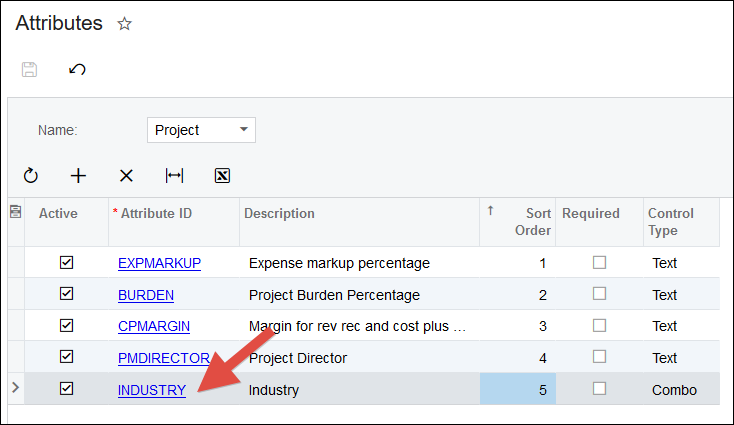Image resolution: width=734 pixels, height=425 pixels.
Task: Mark Attributes page as favorite star
Action: point(124,24)
